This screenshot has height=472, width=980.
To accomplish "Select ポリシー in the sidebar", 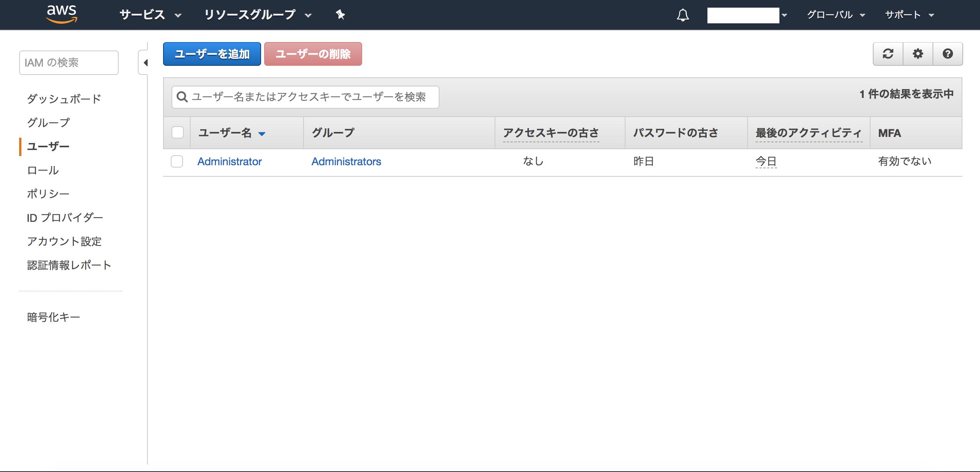I will click(x=48, y=194).
